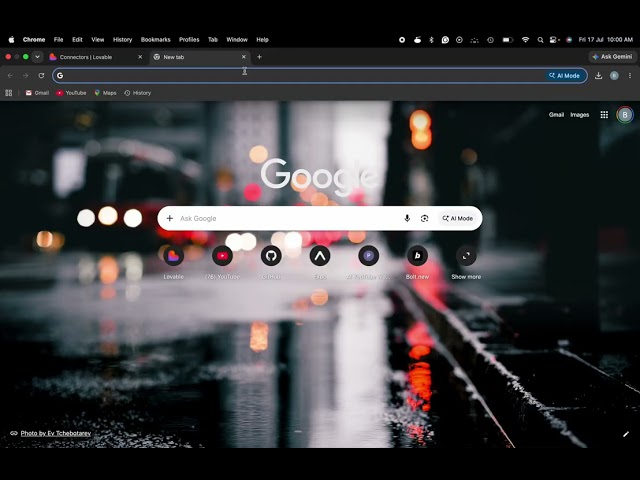Open a new tab with plus button
The image size is (640, 480).
259,57
